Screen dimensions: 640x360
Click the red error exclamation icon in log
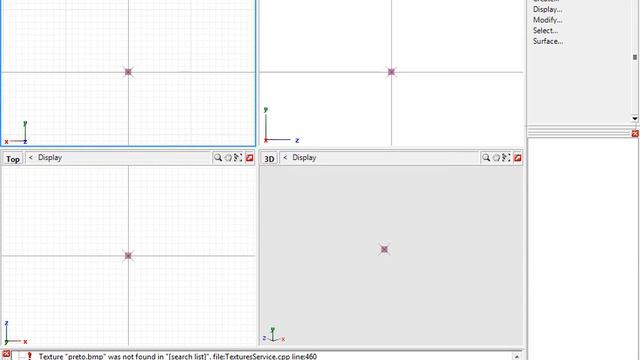click(x=29, y=356)
